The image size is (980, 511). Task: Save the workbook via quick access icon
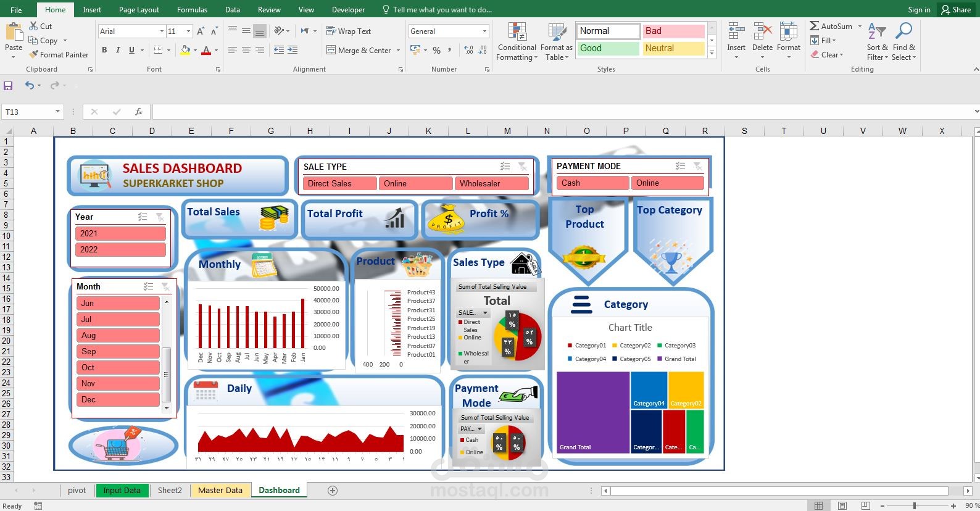8,85
